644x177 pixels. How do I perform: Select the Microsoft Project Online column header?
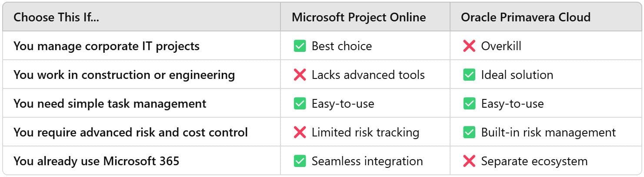coord(359,17)
